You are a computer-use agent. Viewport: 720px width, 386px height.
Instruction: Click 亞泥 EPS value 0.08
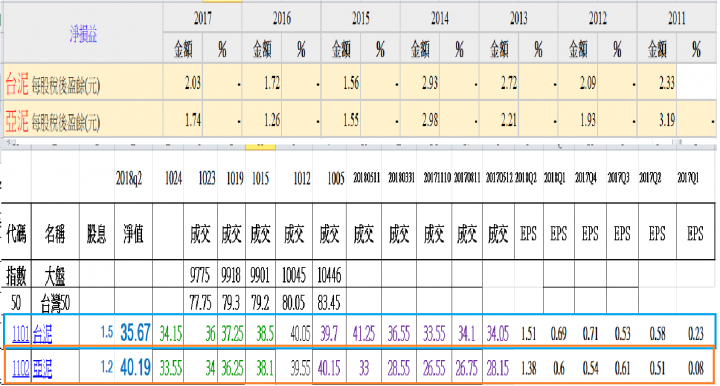(x=696, y=368)
